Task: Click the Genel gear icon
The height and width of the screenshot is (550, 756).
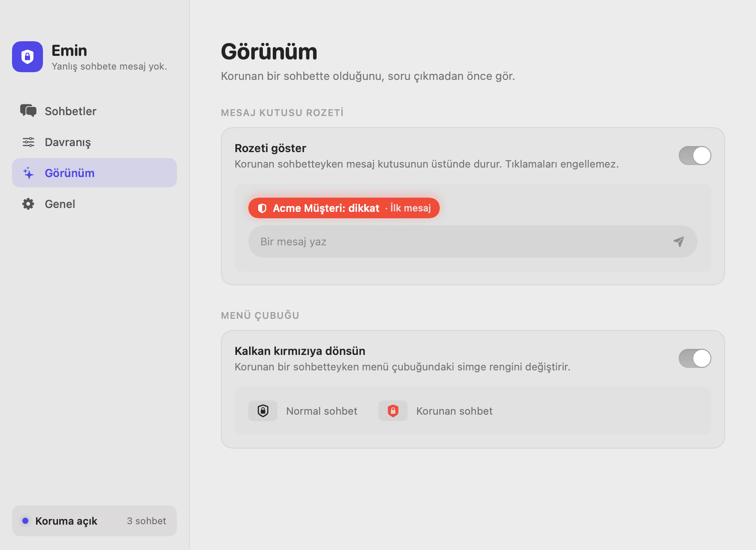Action: point(28,204)
